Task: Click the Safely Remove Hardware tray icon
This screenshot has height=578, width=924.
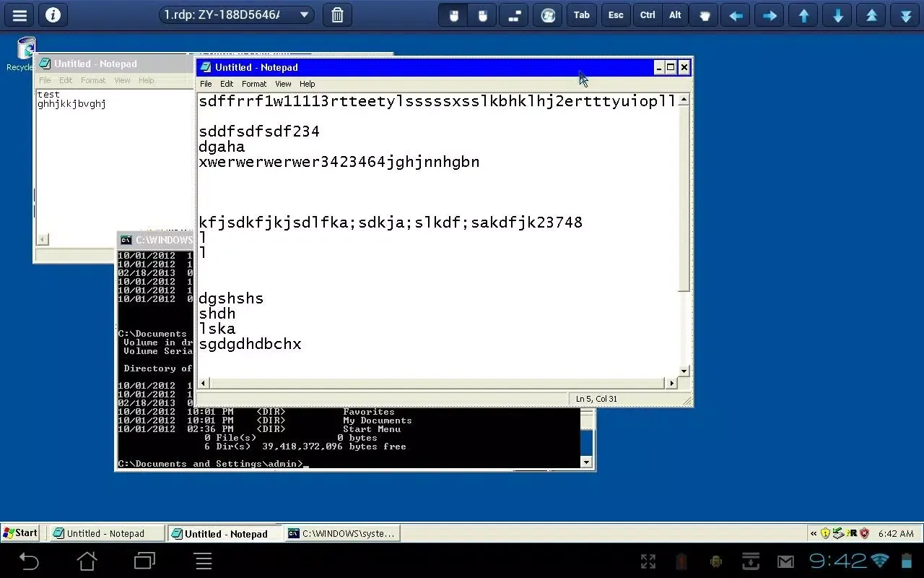Action: click(838, 533)
